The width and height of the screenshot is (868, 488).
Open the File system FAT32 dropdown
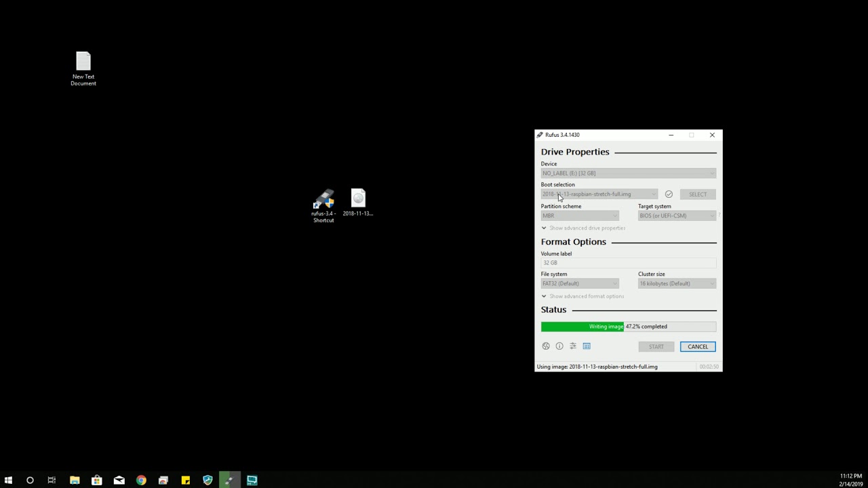click(x=580, y=283)
